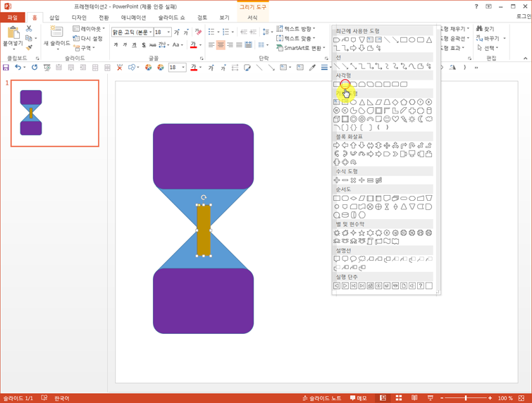Switch to the 디자인 tab
532x403 pixels.
(x=79, y=18)
